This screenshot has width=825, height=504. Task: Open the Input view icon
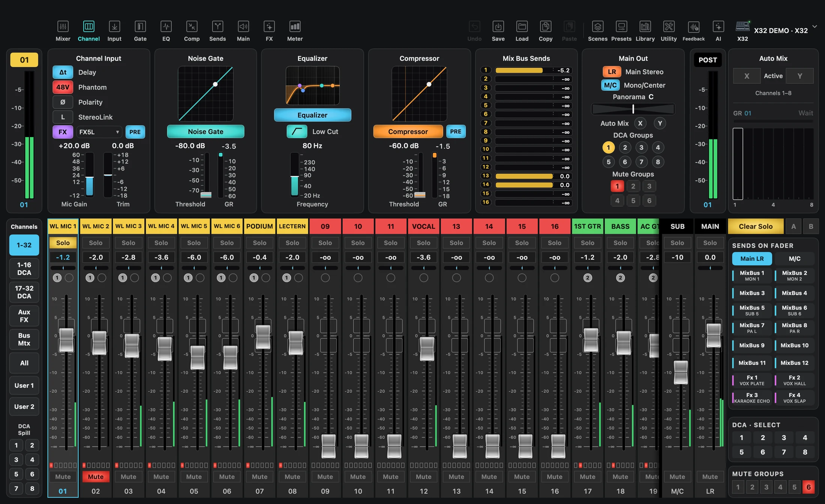[x=114, y=31]
